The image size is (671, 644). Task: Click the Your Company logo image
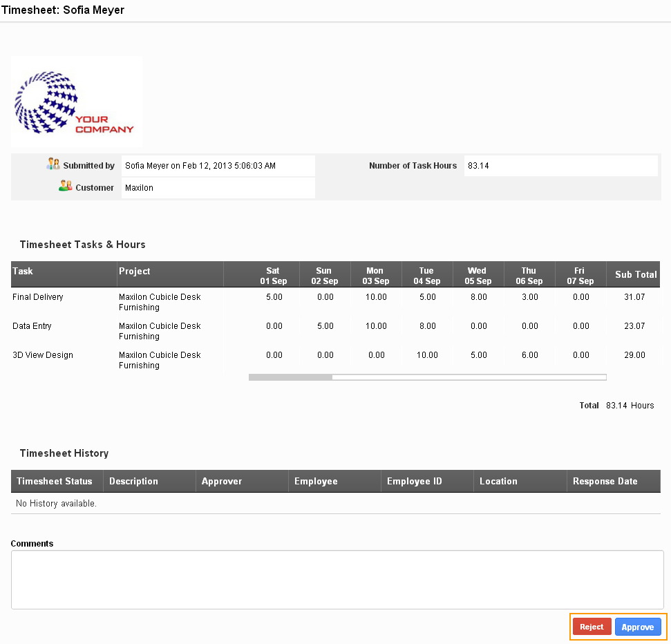coord(76,100)
